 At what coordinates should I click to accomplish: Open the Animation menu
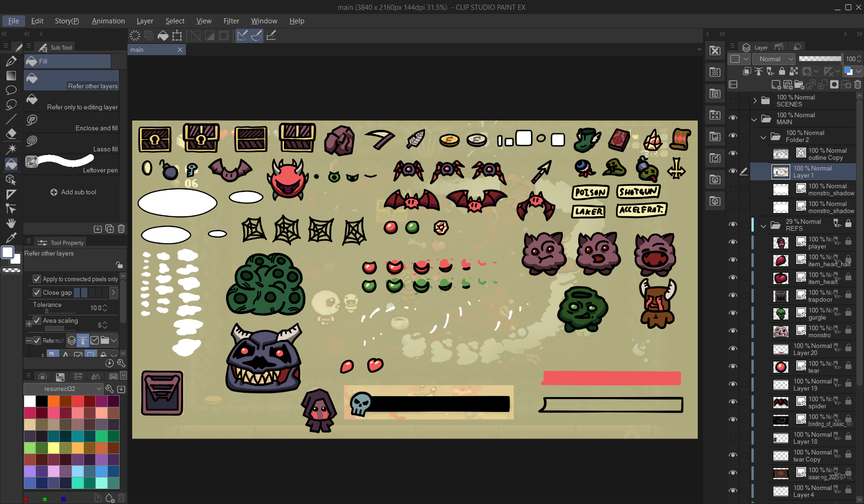(x=108, y=21)
